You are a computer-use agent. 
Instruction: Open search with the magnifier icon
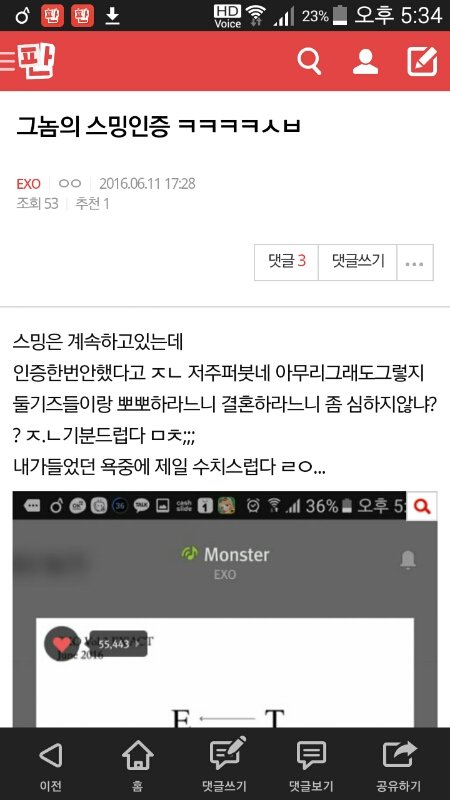click(309, 61)
